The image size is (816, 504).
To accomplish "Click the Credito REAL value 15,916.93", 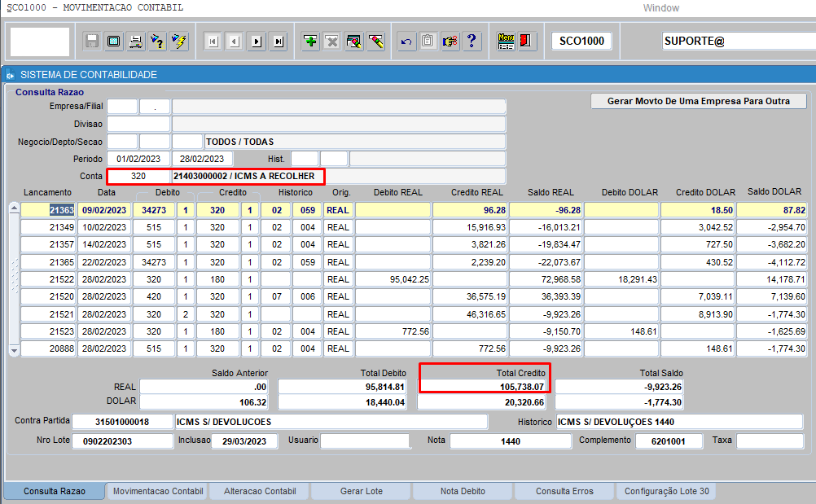I will 470,227.
